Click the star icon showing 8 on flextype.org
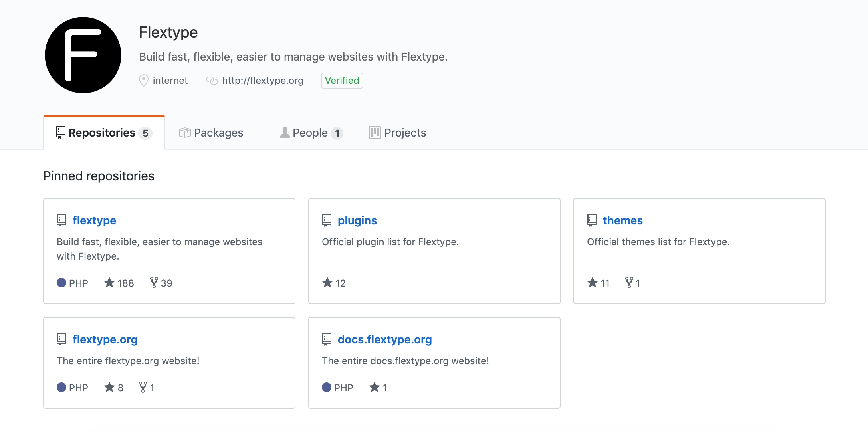 [x=109, y=387]
